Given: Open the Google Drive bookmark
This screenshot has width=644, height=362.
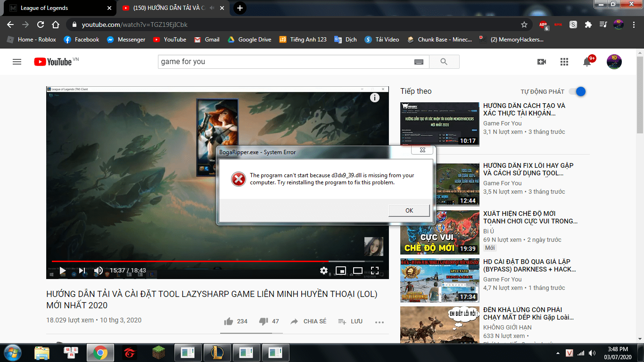Looking at the screenshot, I should (x=249, y=40).
